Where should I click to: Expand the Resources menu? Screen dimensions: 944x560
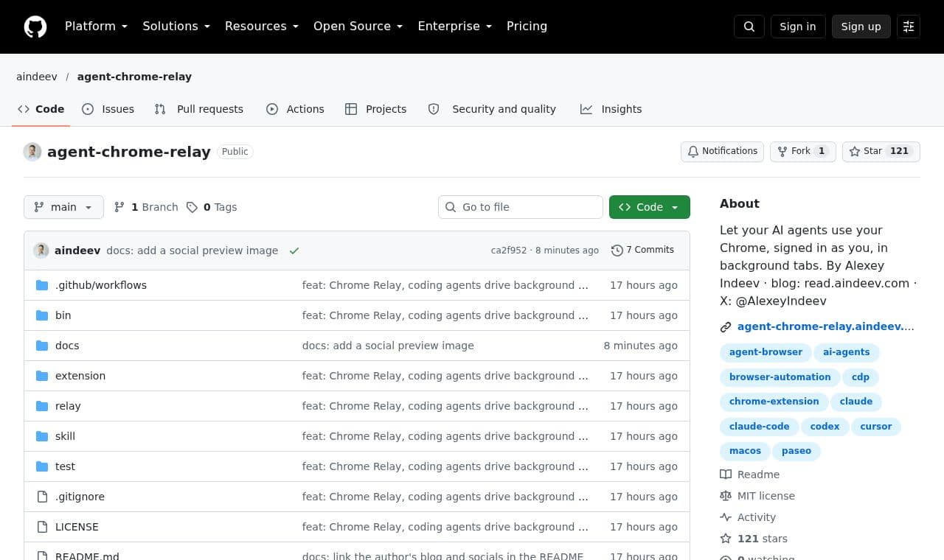point(262,27)
